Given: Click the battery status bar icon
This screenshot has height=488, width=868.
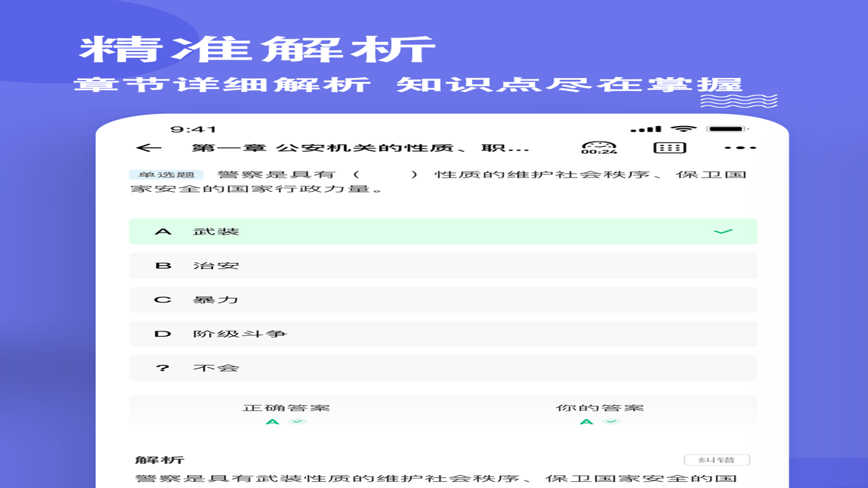Looking at the screenshot, I should click(x=728, y=129).
